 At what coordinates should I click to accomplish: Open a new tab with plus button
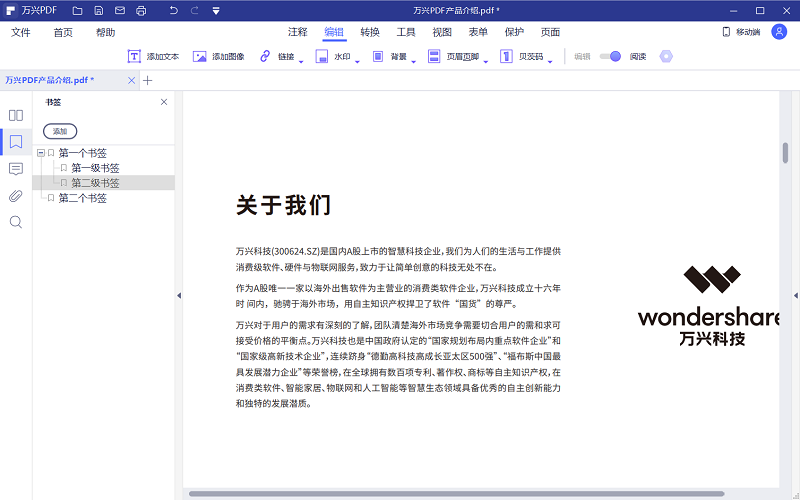(x=148, y=80)
